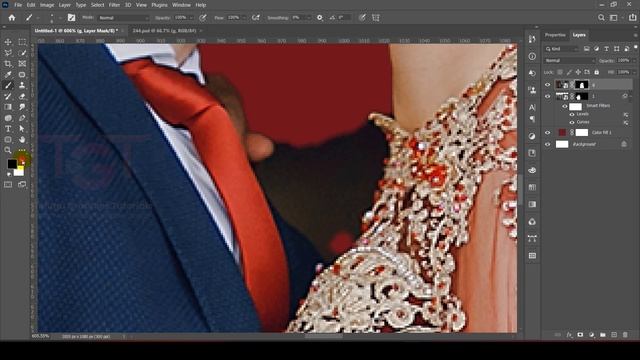Screen dimensions: 640x360
Task: Select the Crop tool
Action: 8,64
